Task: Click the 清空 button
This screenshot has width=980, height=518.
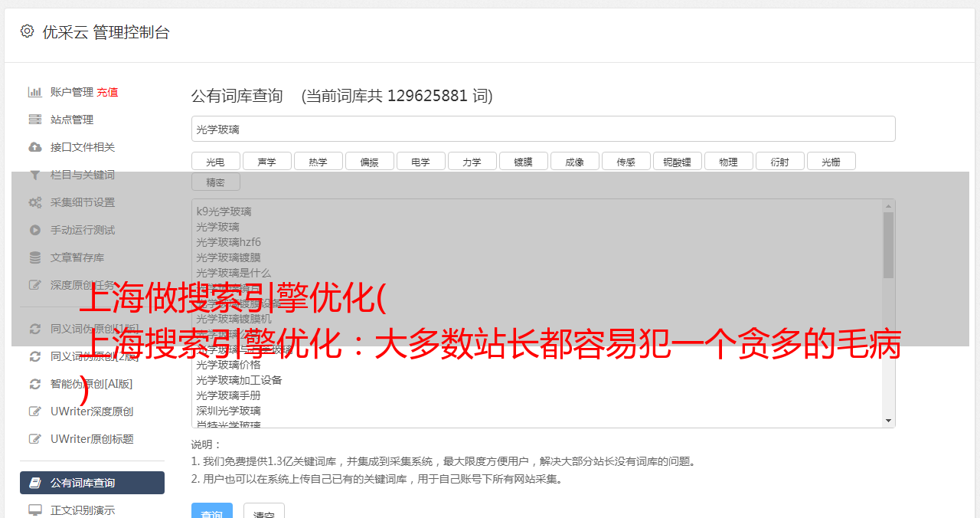Action: coord(264,511)
